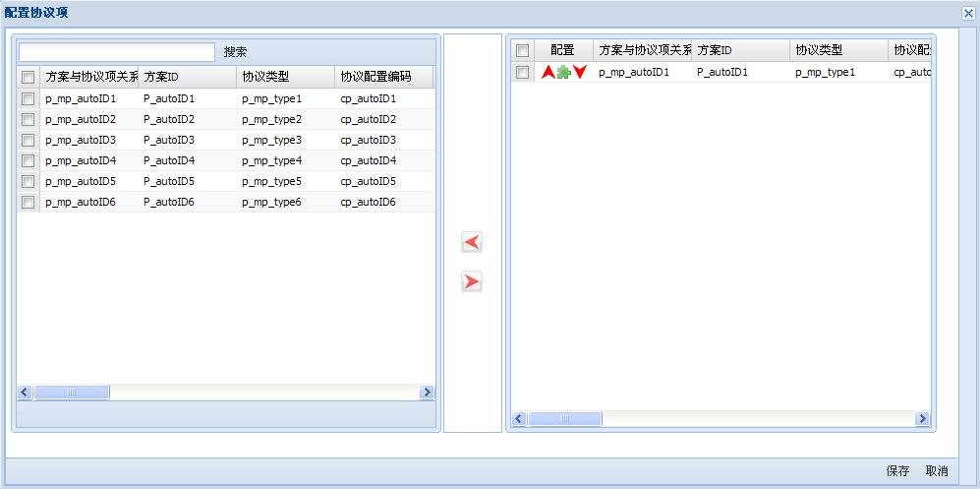Image resolution: width=980 pixels, height=489 pixels.
Task: Click the red move-down arrow in 配置 column
Action: (x=580, y=73)
